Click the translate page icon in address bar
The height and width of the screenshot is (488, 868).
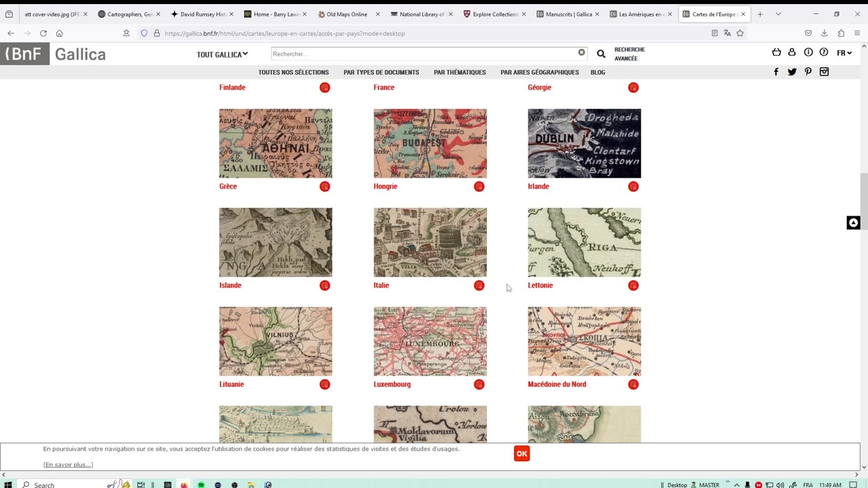coord(727,33)
